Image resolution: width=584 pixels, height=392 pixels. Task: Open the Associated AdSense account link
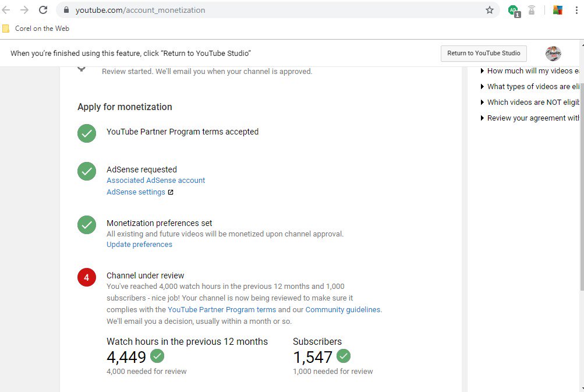pos(155,181)
